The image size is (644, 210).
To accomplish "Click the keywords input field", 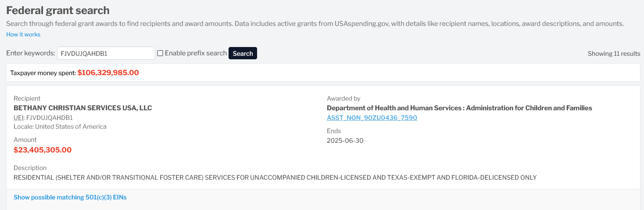I will click(x=106, y=53).
